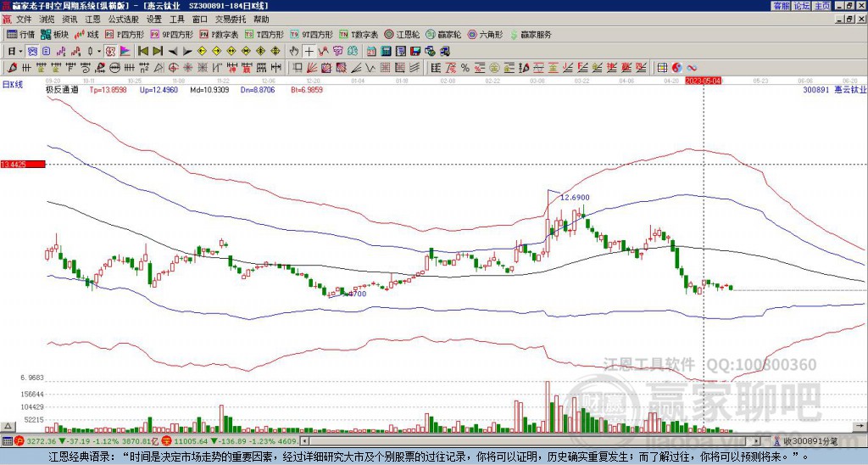The height and width of the screenshot is (465, 868).
Task: Select the red fan lines tool
Action: (312, 68)
